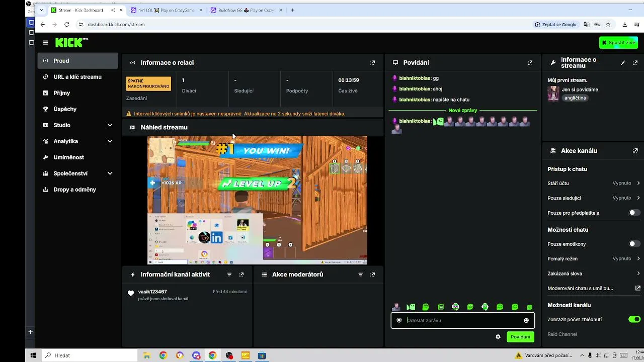Pop out the Informační kanál aktivit panel
The height and width of the screenshot is (362, 644).
click(242, 275)
